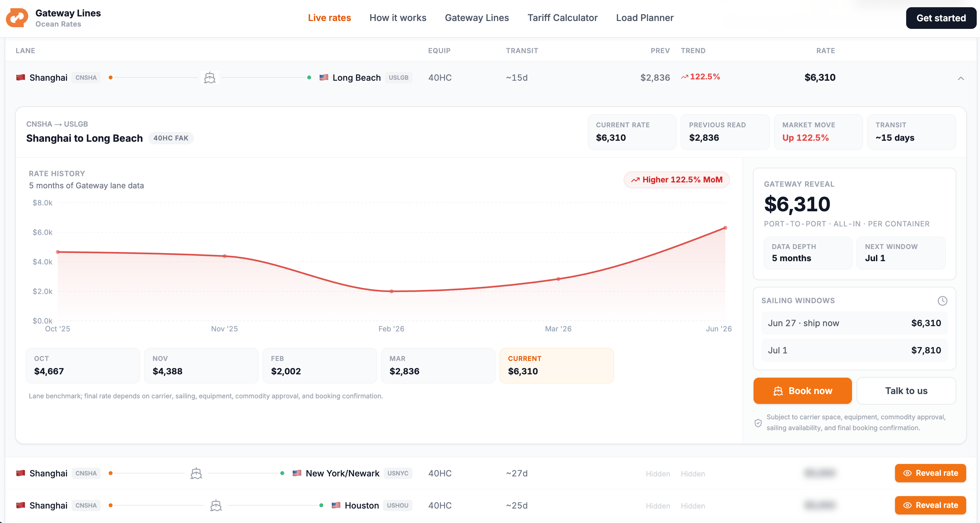Click the green destination dot before Long Beach
The height and width of the screenshot is (523, 980).
309,77
